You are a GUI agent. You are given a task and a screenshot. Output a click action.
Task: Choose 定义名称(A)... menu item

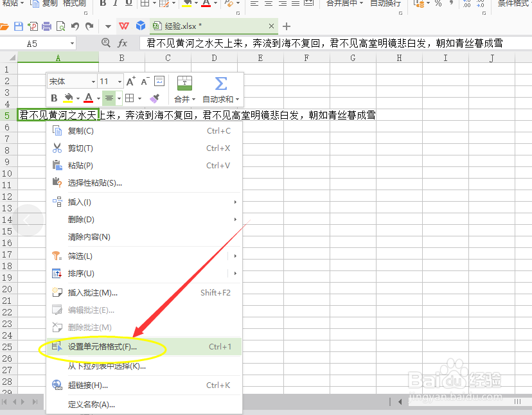(144, 405)
